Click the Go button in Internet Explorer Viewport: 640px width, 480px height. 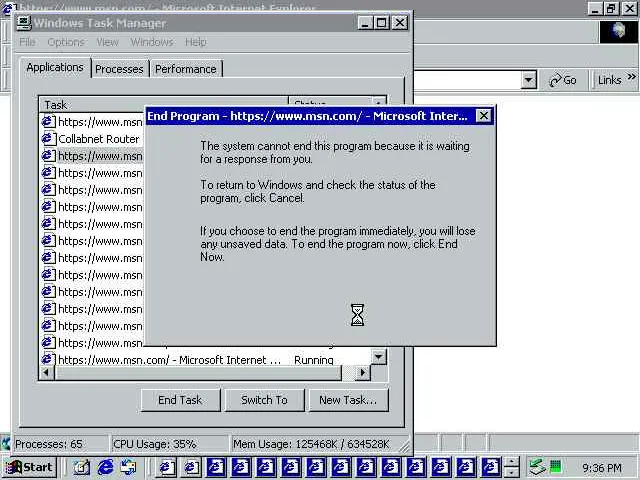pyautogui.click(x=563, y=80)
